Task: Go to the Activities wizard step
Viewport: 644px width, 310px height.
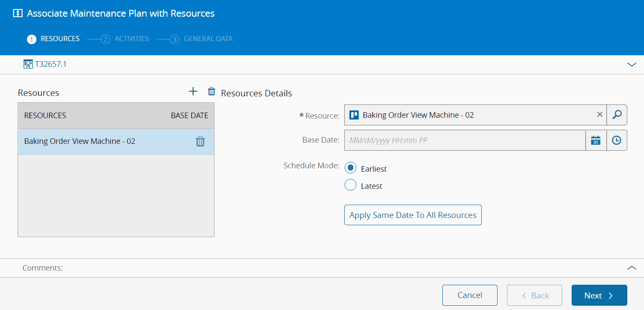Action: (131, 39)
